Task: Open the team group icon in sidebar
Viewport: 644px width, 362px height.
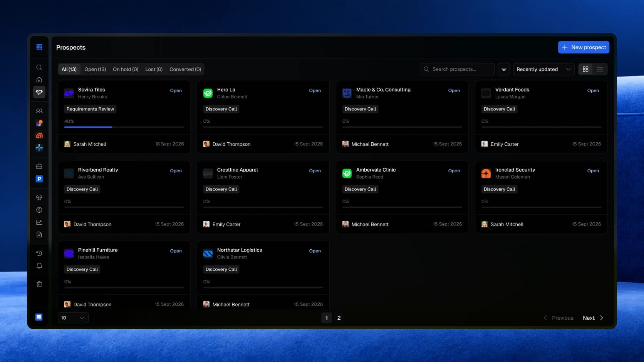Action: [39, 198]
